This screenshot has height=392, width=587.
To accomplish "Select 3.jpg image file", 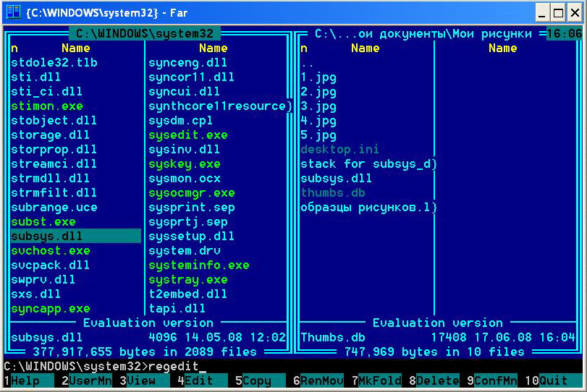I will point(318,106).
